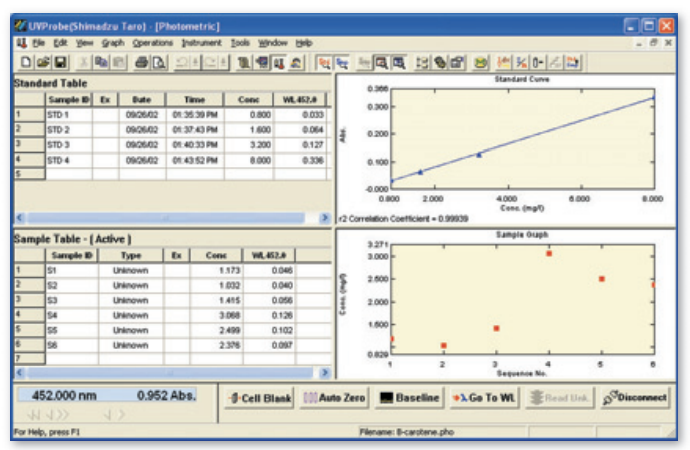This screenshot has width=690, height=450.
Task: Open the File menu
Action: [x=39, y=43]
